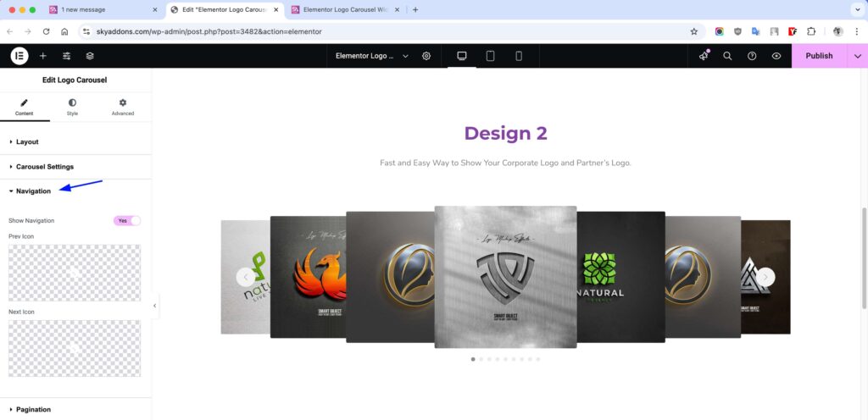The height and width of the screenshot is (420, 868).
Task: Toggle the Show Navigation switch
Action: (127, 220)
